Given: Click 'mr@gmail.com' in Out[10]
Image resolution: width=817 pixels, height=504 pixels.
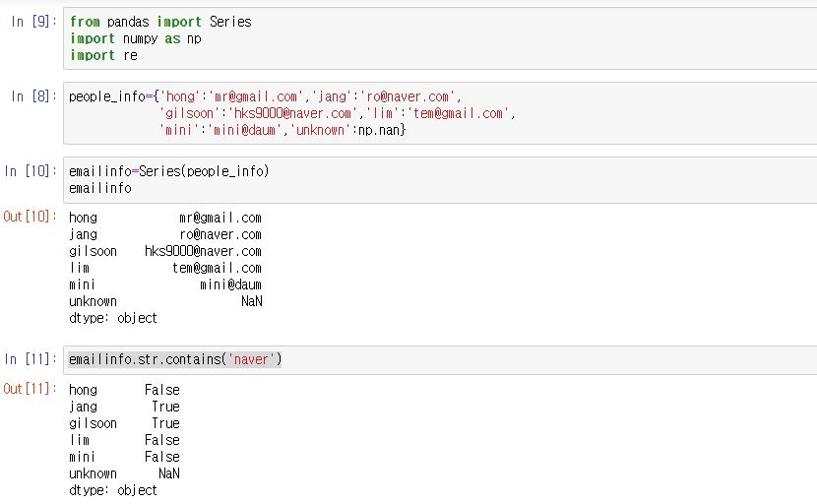Looking at the screenshot, I should pos(220,218).
